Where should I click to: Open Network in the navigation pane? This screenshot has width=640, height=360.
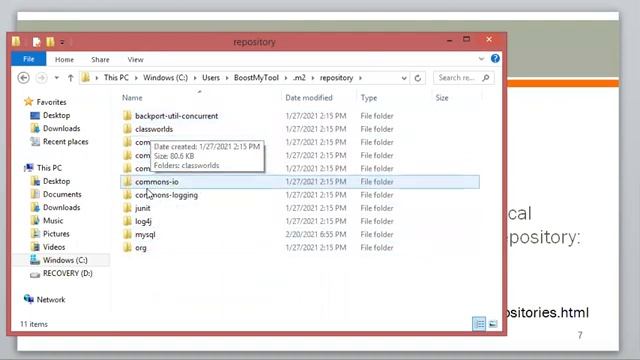click(x=51, y=300)
